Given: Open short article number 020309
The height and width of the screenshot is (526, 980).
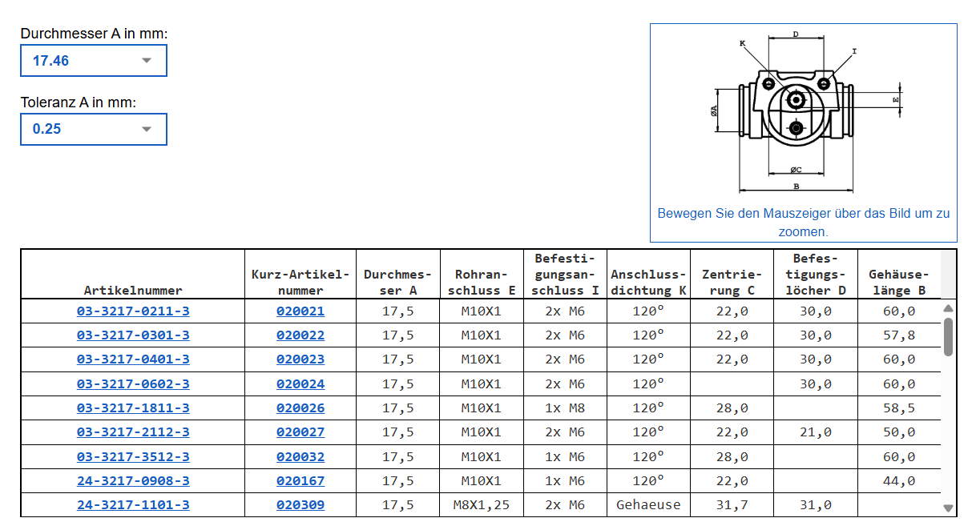Looking at the screenshot, I should point(300,505).
